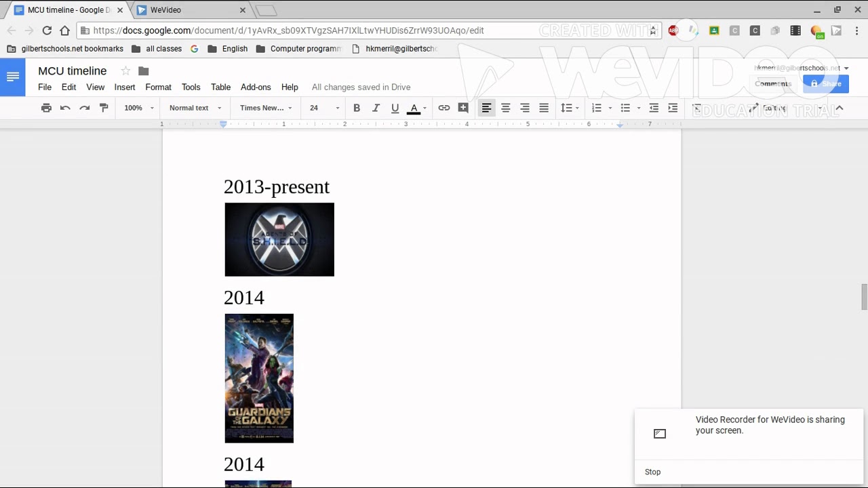This screenshot has height=488, width=868.
Task: Close the WeVideo browser tab
Action: coord(243,10)
